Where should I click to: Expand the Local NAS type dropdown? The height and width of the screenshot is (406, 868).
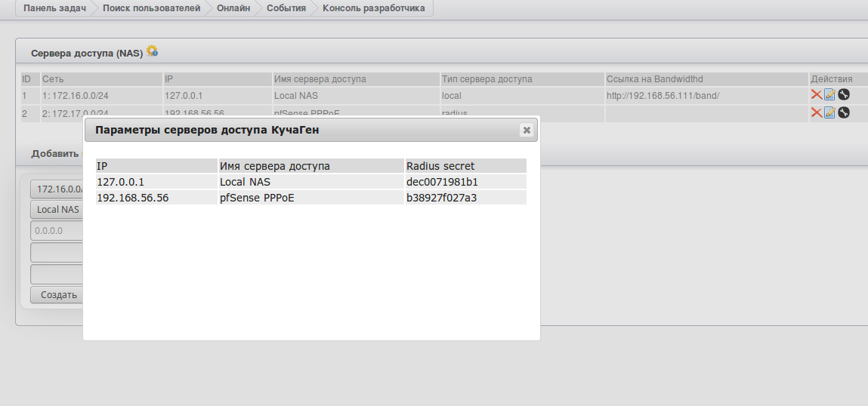point(57,210)
